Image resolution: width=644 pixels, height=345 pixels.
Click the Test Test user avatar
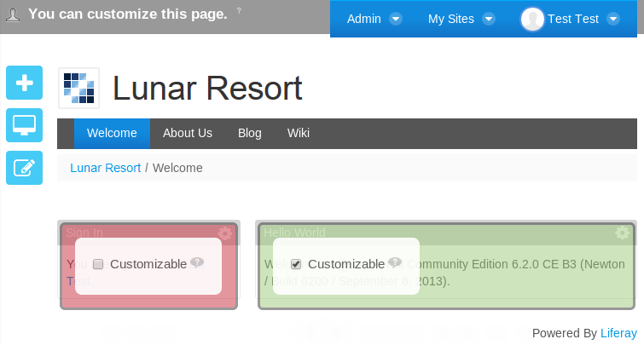532,19
